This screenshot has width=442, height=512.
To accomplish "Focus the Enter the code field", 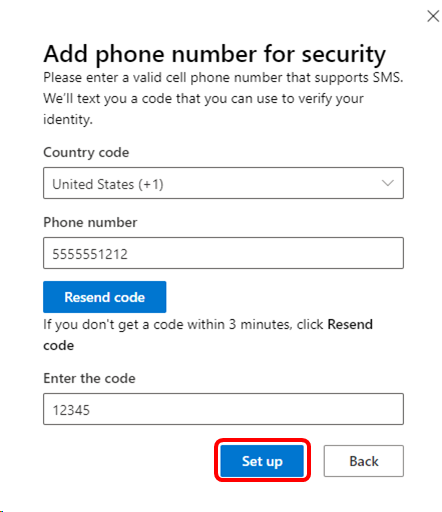I will pos(223,409).
